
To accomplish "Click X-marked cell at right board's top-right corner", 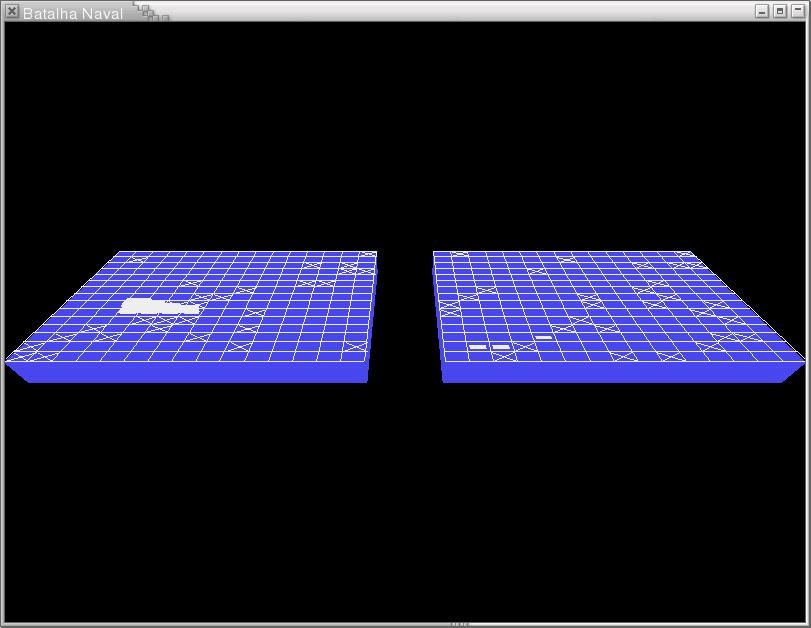I will [x=684, y=254].
